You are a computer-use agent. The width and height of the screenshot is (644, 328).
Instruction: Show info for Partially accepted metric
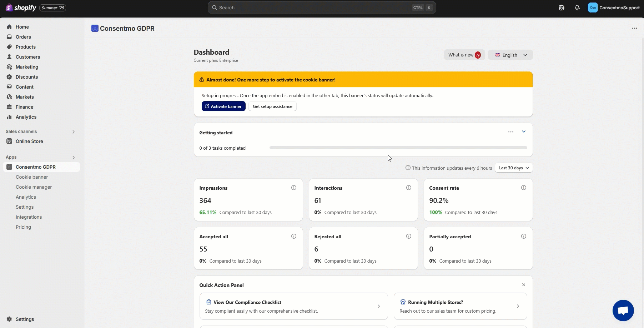pos(524,236)
